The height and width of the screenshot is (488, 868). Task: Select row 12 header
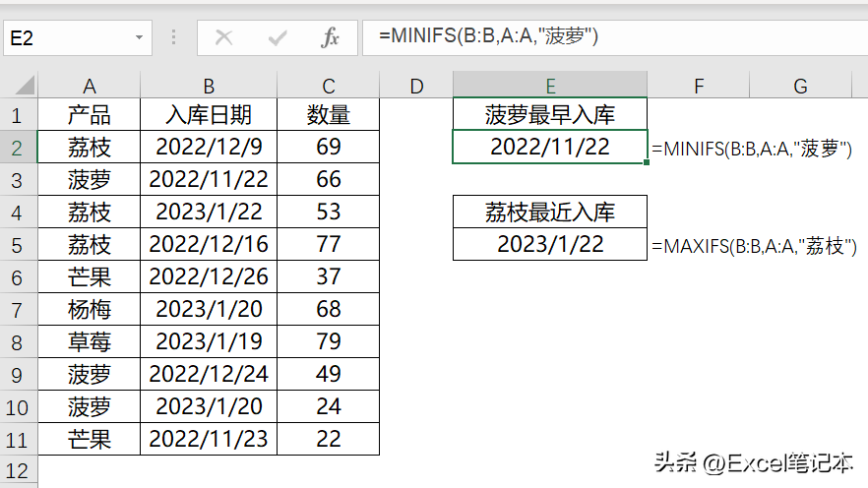pyautogui.click(x=19, y=471)
